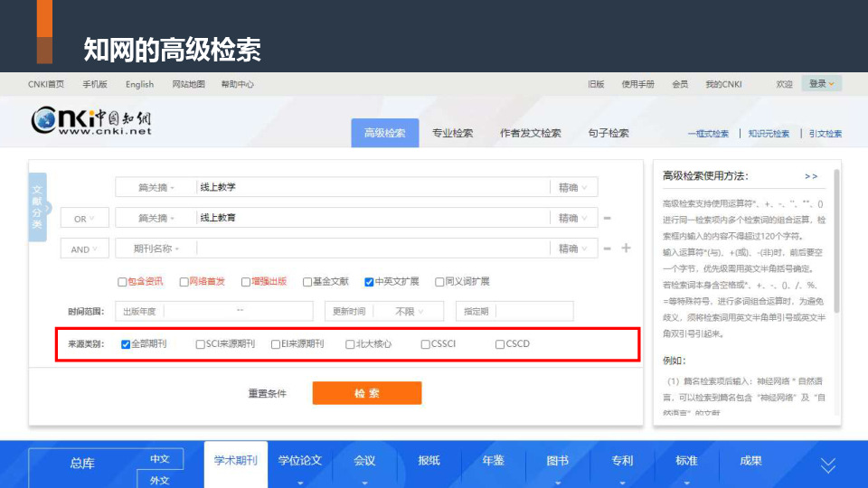This screenshot has width=868, height=488.
Task: Select 图书 database tab
Action: pos(558,461)
